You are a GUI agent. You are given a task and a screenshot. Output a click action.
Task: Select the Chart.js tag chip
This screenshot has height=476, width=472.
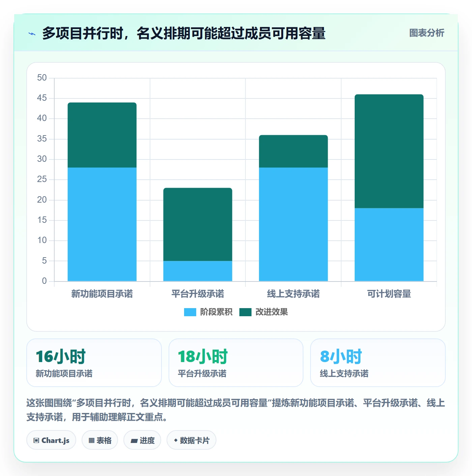(x=51, y=440)
